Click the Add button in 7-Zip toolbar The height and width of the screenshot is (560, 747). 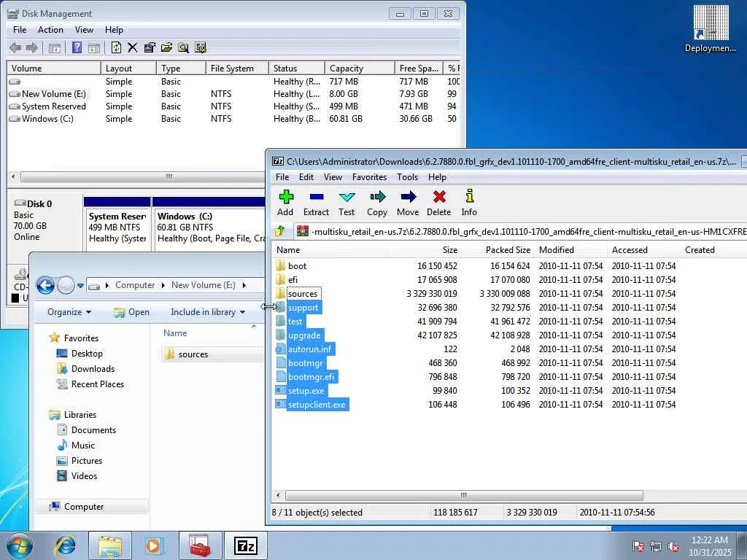tap(286, 203)
